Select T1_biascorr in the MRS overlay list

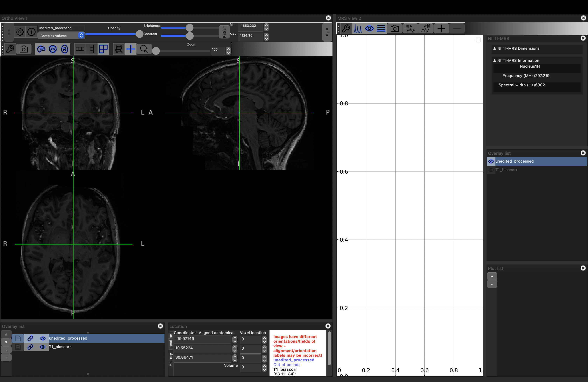point(506,170)
